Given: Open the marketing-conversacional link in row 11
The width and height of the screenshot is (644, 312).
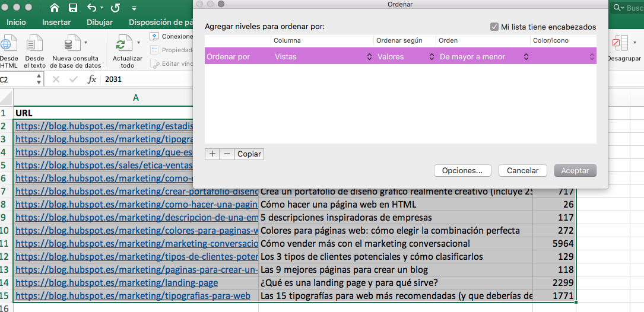Looking at the screenshot, I should click(137, 243).
